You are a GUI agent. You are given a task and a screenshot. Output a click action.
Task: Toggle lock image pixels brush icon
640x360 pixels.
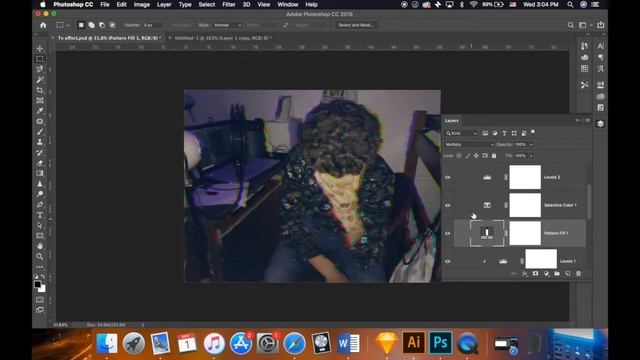pyautogui.click(x=468, y=156)
